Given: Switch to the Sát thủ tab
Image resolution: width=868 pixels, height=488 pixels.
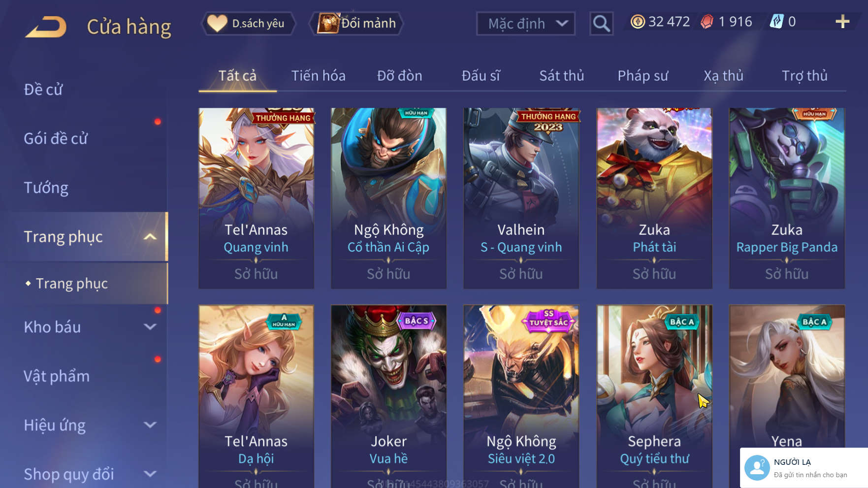Looking at the screenshot, I should point(561,76).
